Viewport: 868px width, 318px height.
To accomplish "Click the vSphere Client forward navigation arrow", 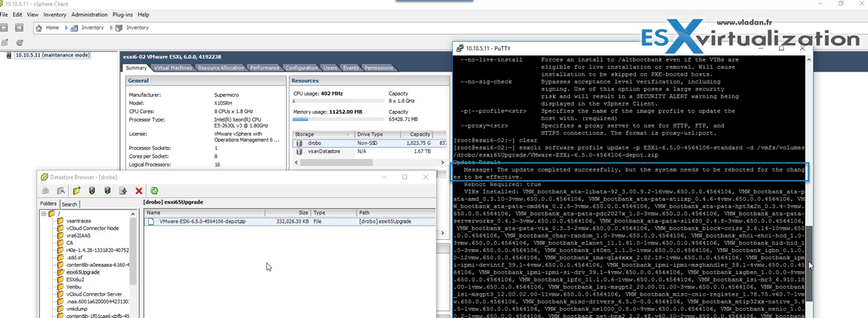I will pos(21,28).
